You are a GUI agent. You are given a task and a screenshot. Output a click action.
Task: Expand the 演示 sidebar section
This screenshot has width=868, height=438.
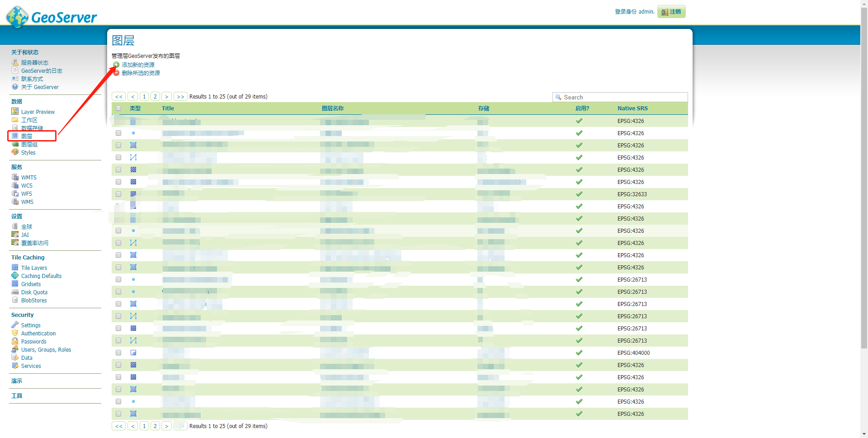[x=17, y=381]
